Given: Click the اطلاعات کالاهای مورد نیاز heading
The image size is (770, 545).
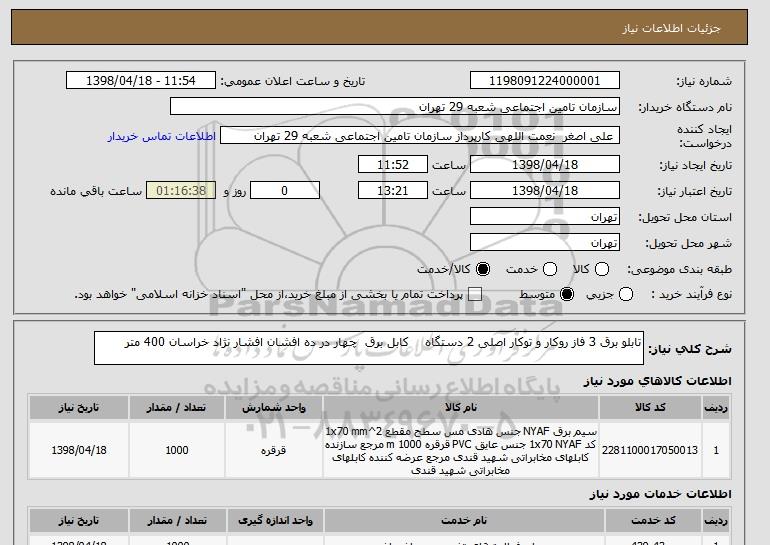Looking at the screenshot, I should pos(657,382).
